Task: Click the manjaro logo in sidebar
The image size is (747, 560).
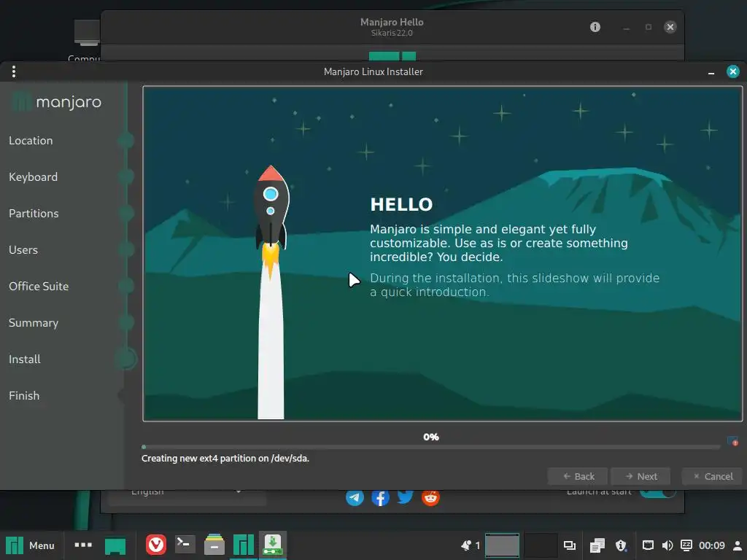Action: coord(57,102)
